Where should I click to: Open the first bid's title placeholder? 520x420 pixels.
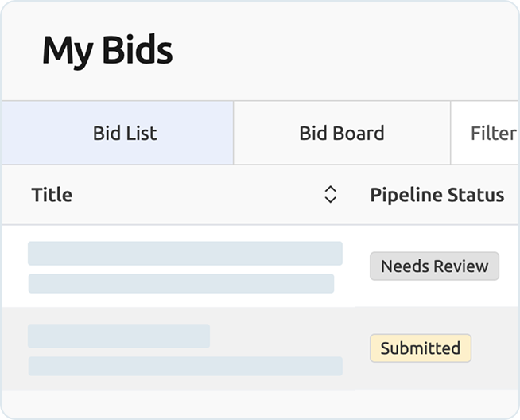pos(184,253)
